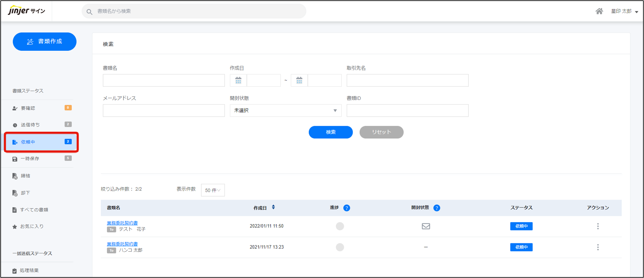Open action menu for テスト 花子 document

click(x=598, y=226)
